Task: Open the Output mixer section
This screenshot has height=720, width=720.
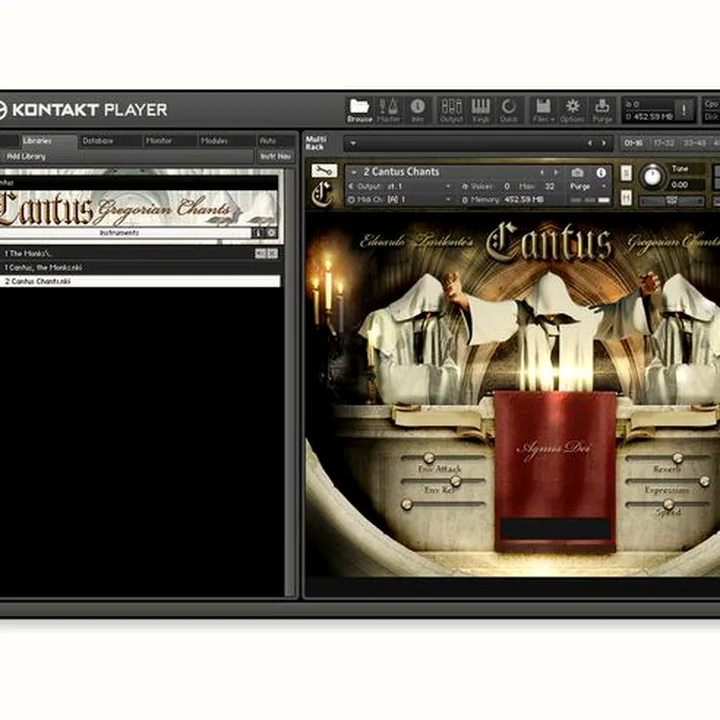Action: [451, 110]
